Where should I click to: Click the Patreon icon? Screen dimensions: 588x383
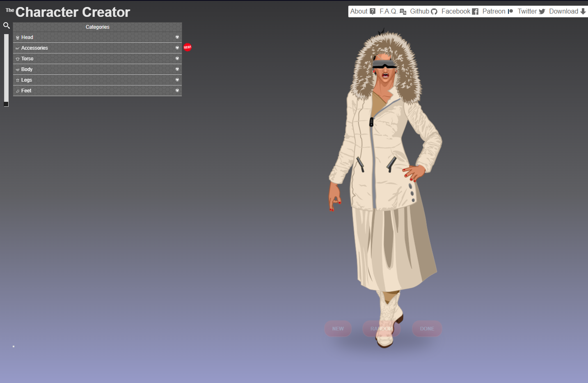point(510,11)
